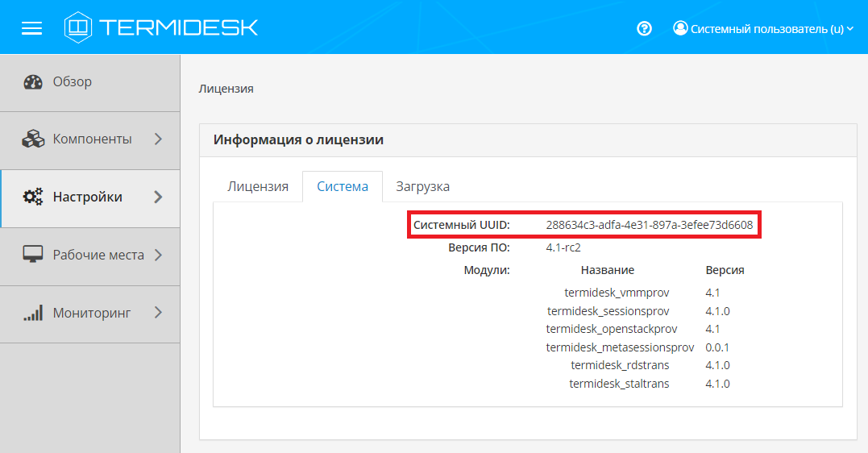Click the system UUID value text
868x453 pixels.
pos(649,225)
